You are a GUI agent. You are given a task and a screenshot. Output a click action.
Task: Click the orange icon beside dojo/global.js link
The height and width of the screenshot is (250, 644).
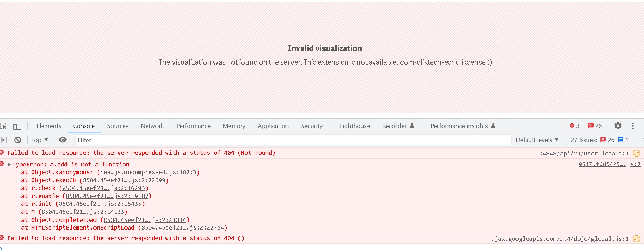[636, 239]
